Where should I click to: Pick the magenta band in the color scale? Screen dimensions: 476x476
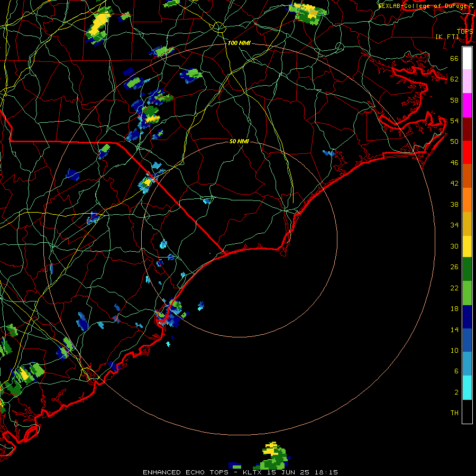point(467,105)
